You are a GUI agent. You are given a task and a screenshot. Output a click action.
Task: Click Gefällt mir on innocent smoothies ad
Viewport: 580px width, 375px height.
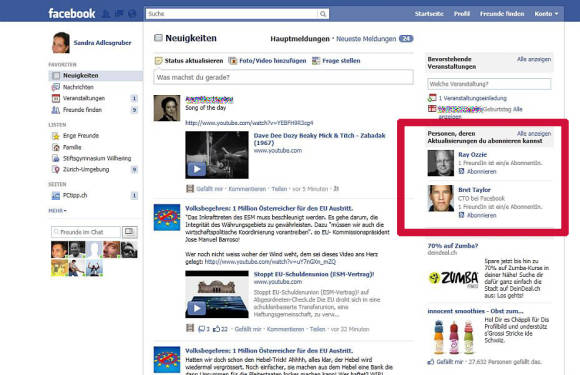(449, 362)
